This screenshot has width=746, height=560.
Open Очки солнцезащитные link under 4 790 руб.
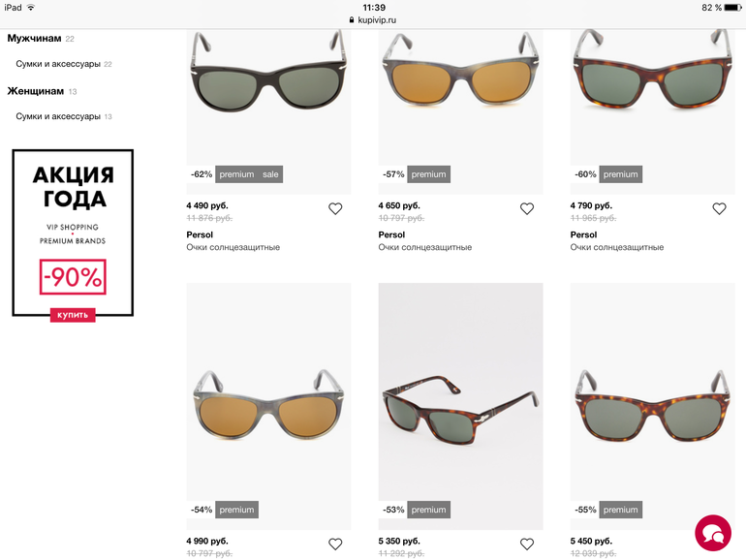(x=617, y=247)
